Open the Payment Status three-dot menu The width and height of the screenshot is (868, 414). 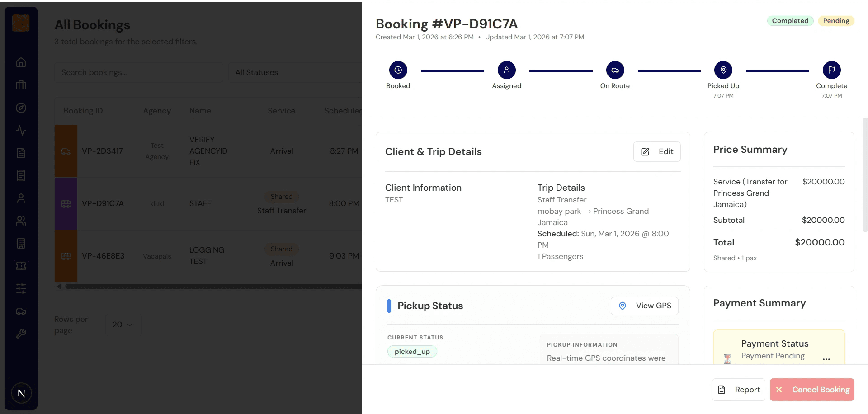tap(826, 359)
